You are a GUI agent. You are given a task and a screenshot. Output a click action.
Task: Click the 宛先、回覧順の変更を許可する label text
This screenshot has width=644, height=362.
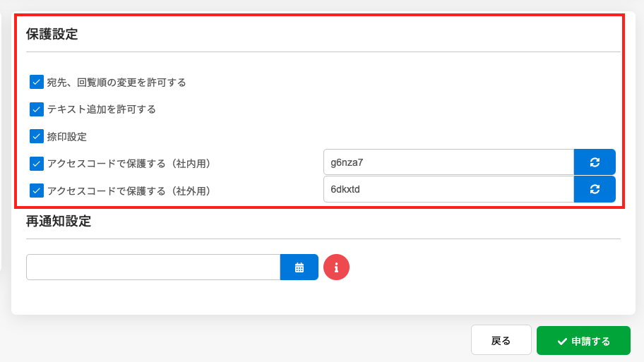(x=117, y=83)
